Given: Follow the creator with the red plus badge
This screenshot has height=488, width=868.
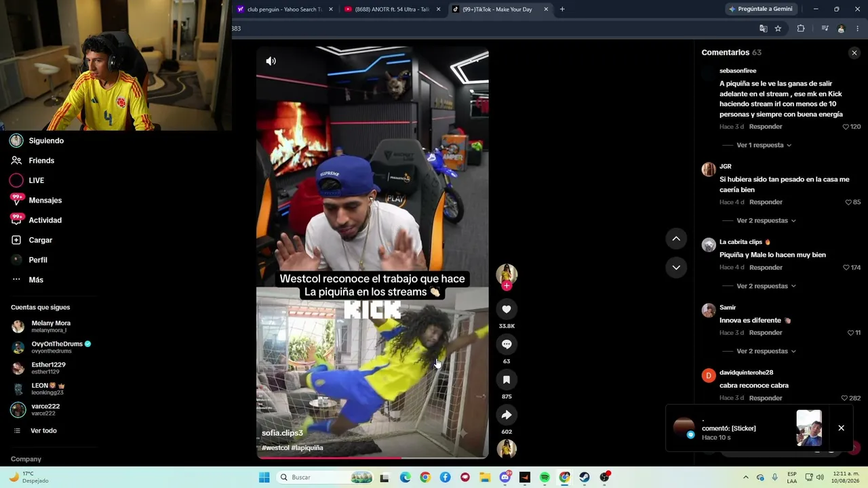Looking at the screenshot, I should click(507, 286).
